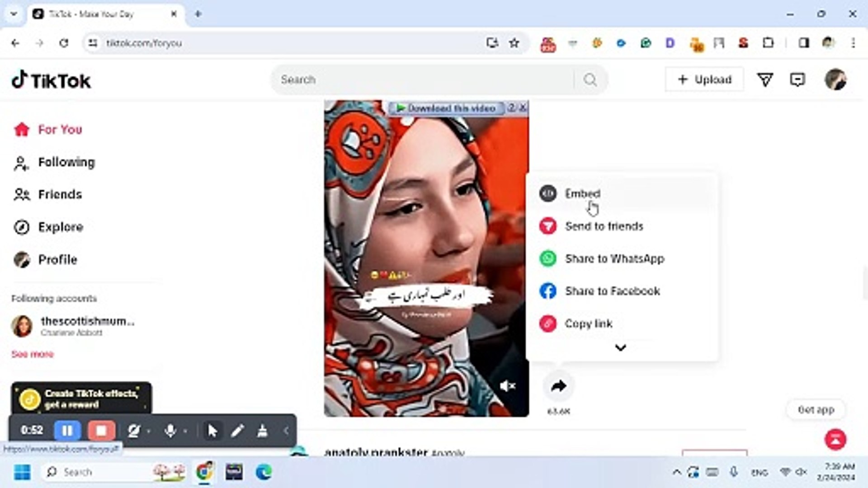
Task: Open the webcam options dropdown arrow
Action: pos(148,432)
